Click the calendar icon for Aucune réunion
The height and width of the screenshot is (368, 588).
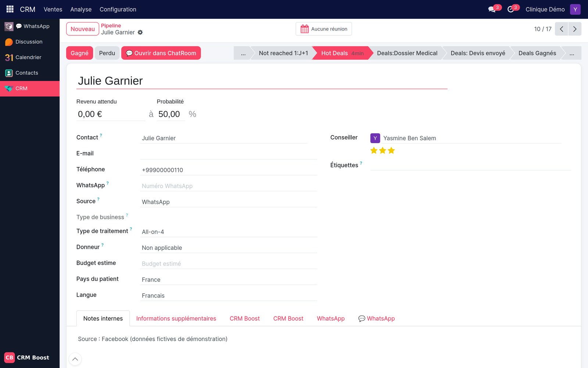tap(305, 29)
